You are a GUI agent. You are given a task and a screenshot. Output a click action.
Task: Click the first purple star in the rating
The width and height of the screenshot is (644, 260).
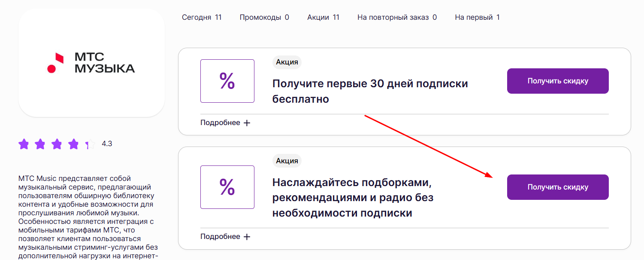(24, 144)
